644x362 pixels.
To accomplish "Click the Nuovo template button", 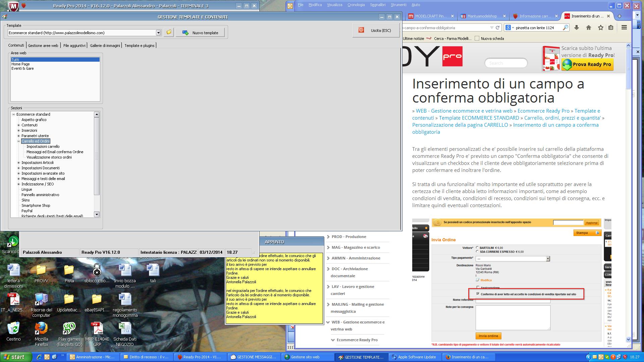I will click(200, 33).
